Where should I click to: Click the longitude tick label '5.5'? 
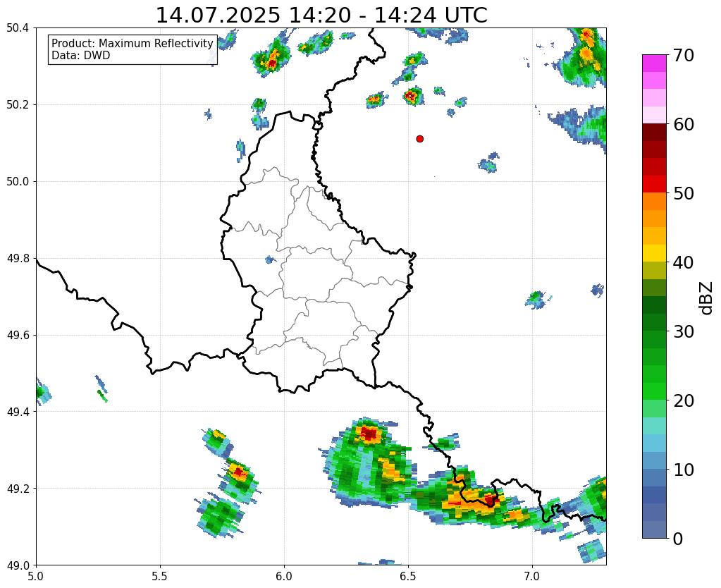point(160,576)
